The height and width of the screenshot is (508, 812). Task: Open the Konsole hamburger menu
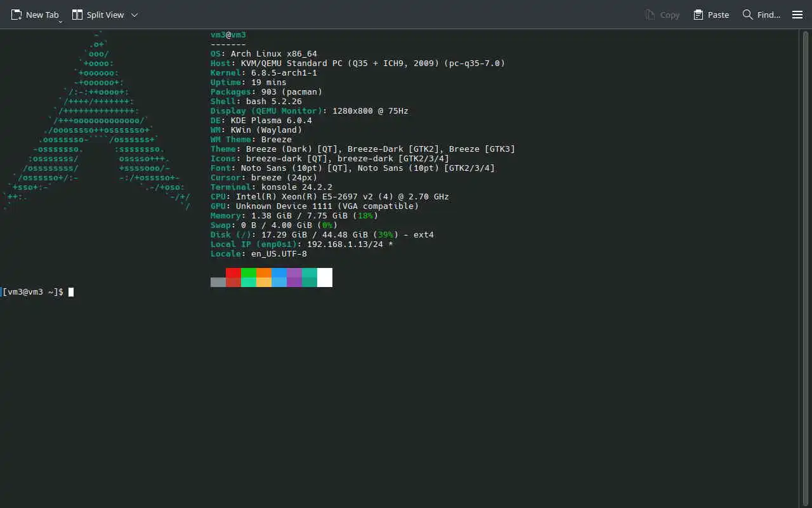click(797, 15)
